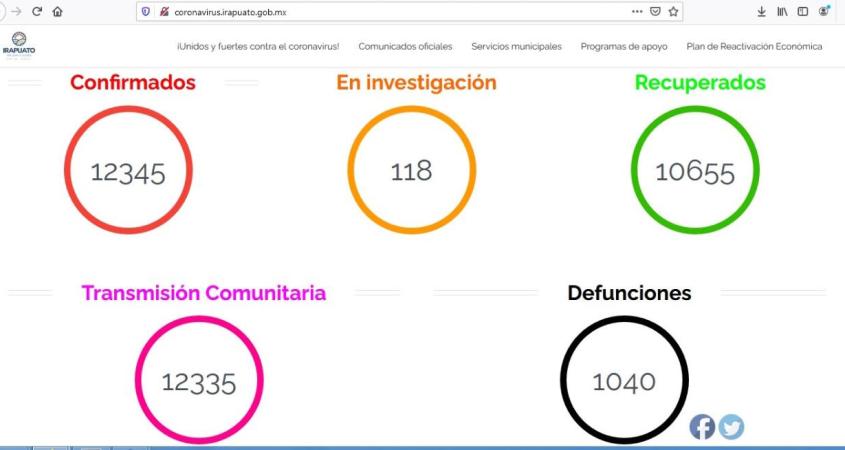Image resolution: width=845 pixels, height=450 pixels.
Task: Select ¡Unidos y fuertes contra el coronavirus! link
Action: coord(258,47)
